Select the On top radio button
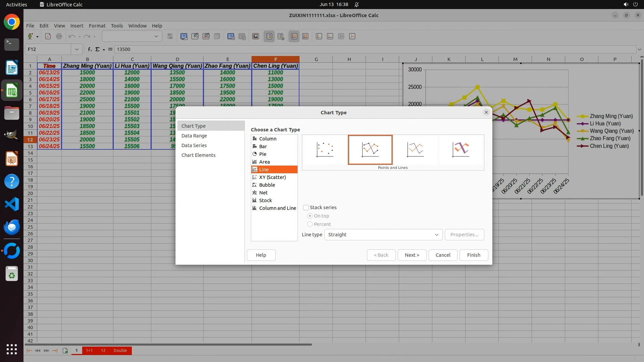 (x=310, y=216)
